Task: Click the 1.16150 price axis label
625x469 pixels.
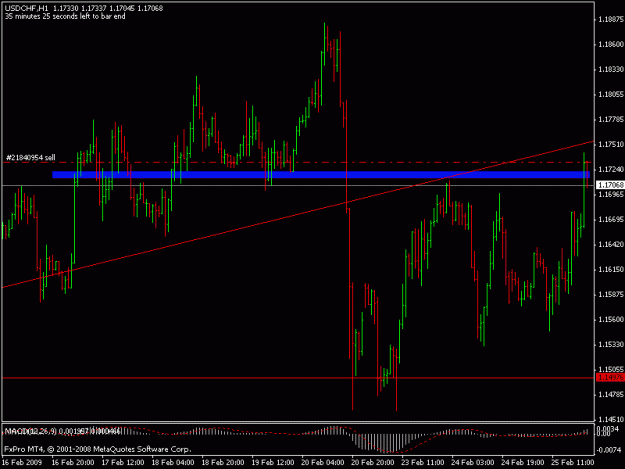Action: (x=611, y=269)
